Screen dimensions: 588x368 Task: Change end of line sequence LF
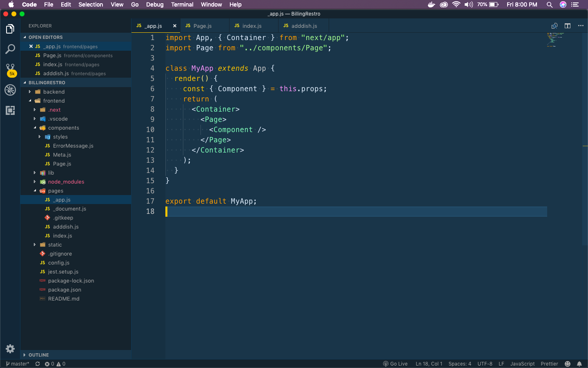pyautogui.click(x=501, y=364)
